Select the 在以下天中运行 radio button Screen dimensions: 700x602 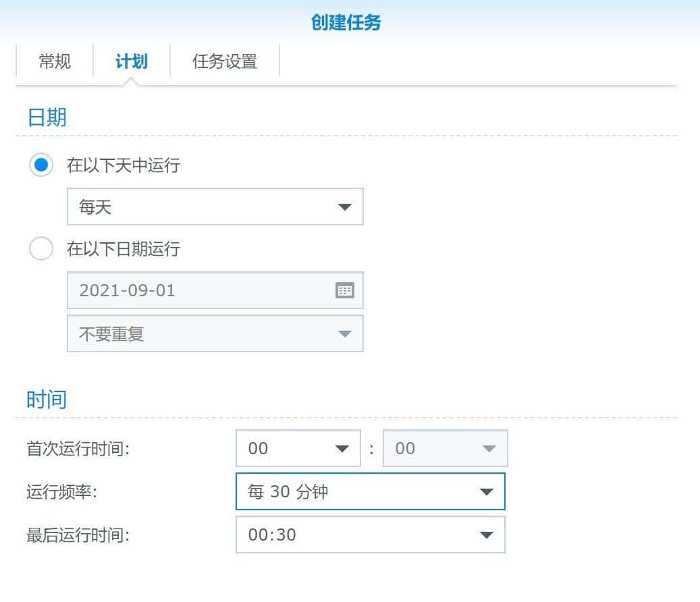click(x=41, y=164)
